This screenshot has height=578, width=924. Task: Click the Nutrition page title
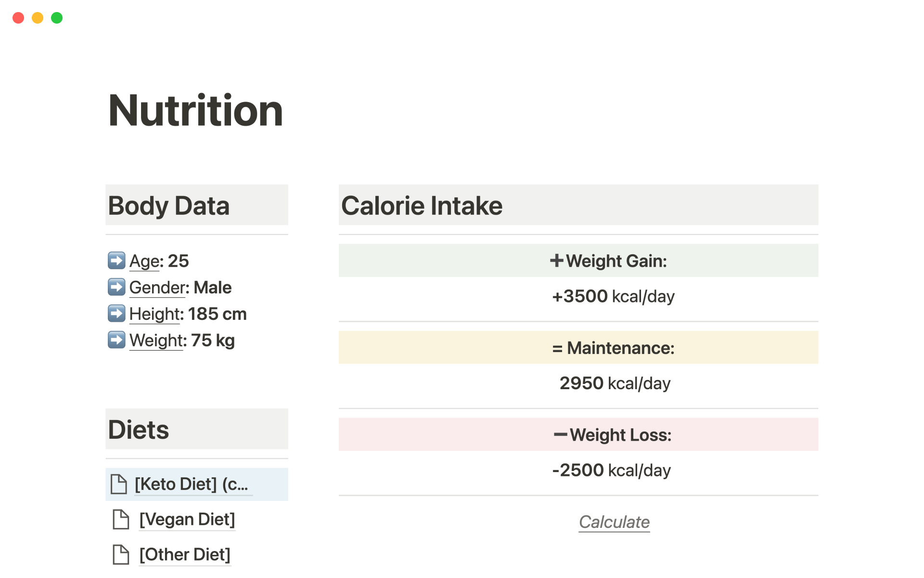tap(195, 111)
